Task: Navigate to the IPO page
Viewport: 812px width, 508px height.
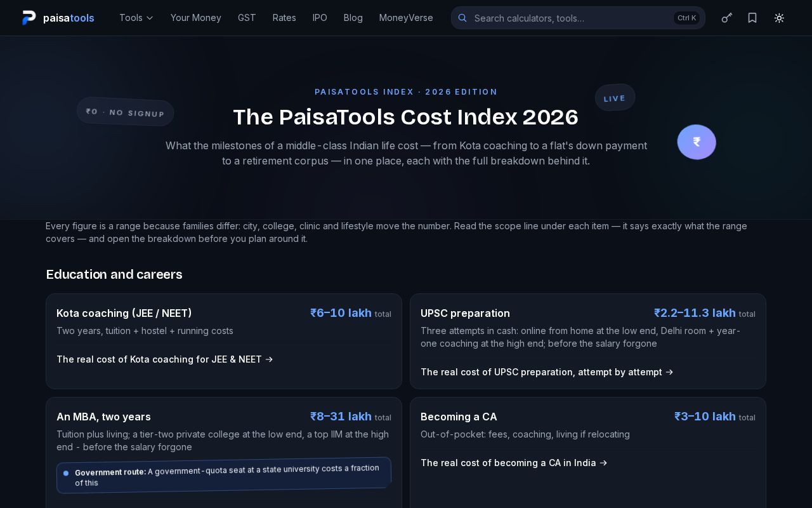Action: tap(320, 18)
